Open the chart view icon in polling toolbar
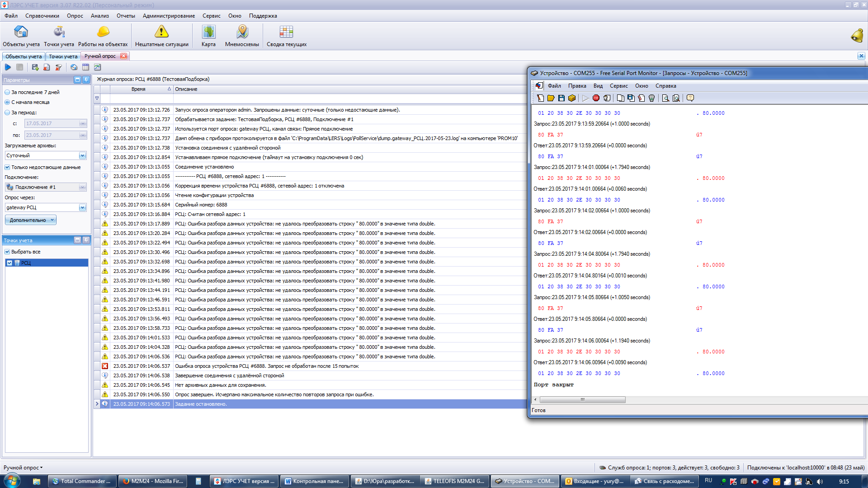This screenshot has width=868, height=488. (97, 67)
